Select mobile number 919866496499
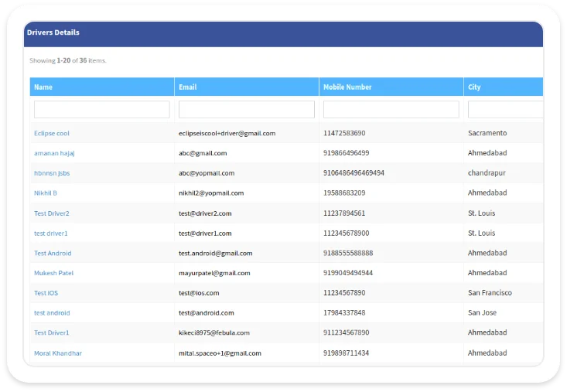The width and height of the screenshot is (567, 392). [346, 153]
